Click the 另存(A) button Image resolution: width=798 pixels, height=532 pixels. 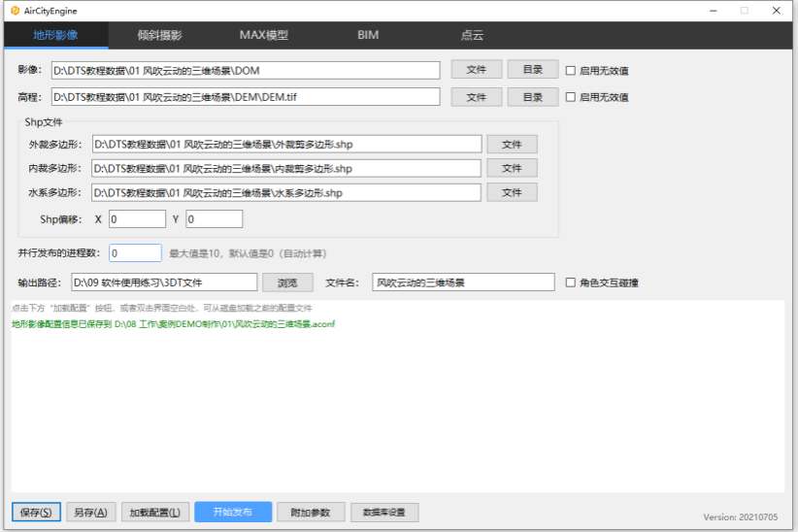coord(90,513)
